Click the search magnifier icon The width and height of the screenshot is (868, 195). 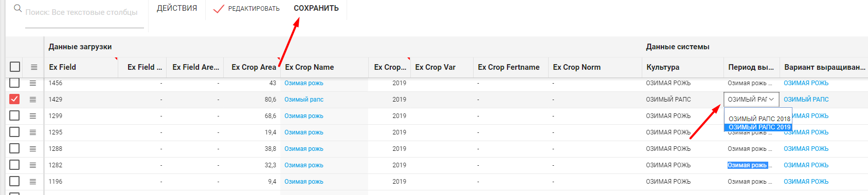pyautogui.click(x=17, y=8)
